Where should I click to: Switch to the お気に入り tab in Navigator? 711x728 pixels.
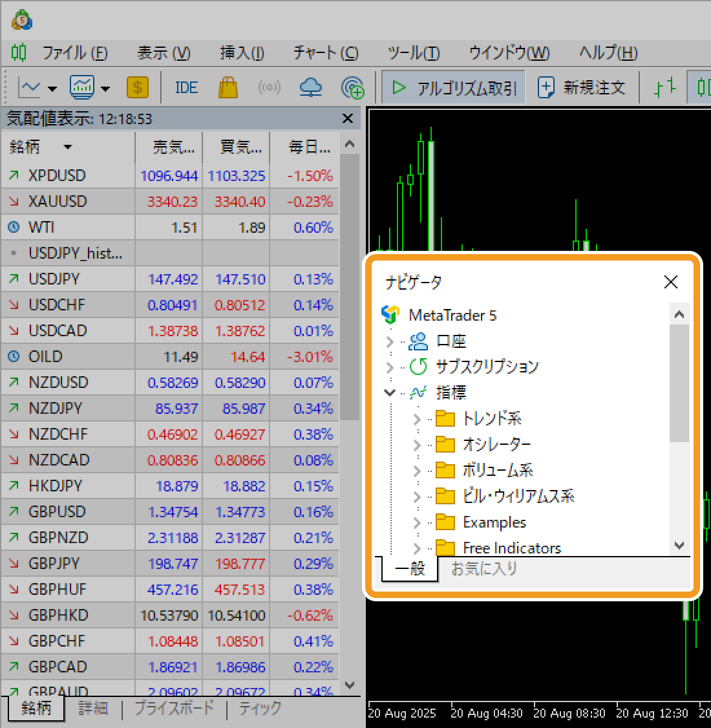483,569
